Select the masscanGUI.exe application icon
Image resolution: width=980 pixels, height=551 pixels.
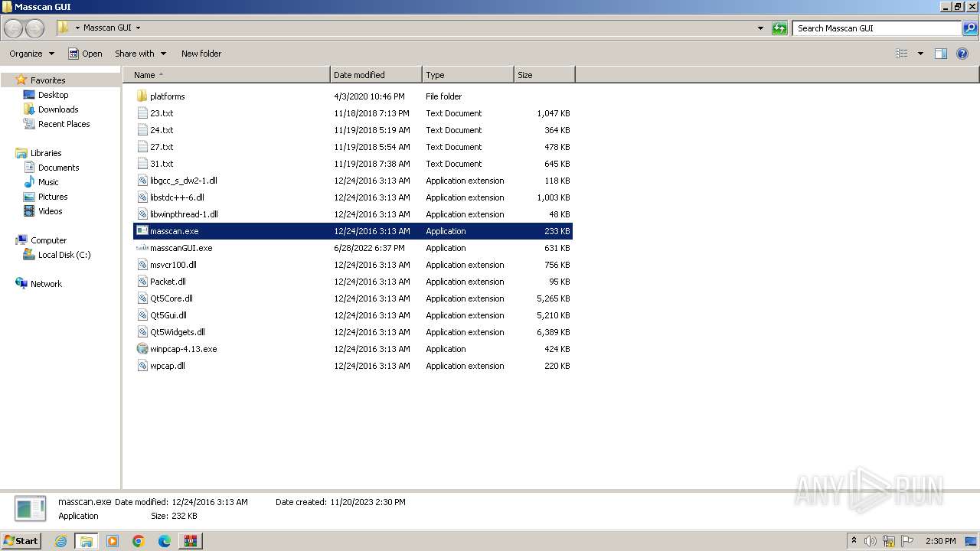point(142,248)
